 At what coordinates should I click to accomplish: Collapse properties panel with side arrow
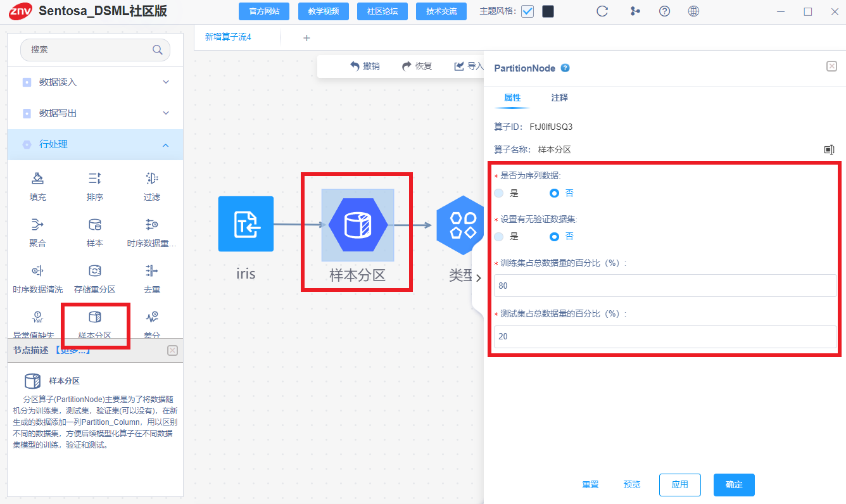478,277
